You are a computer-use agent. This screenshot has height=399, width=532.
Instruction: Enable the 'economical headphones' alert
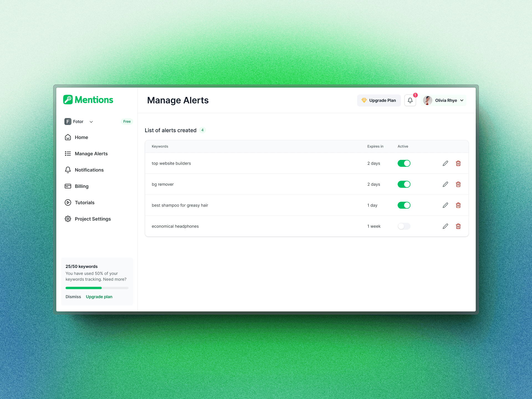(x=404, y=226)
